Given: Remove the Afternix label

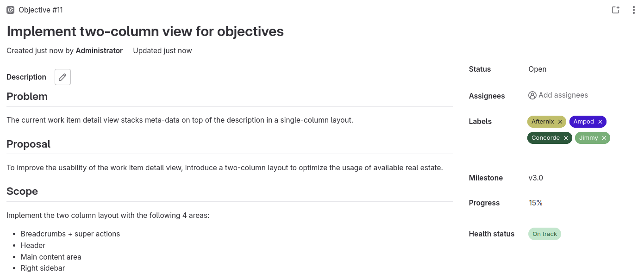Looking at the screenshot, I should point(560,122).
